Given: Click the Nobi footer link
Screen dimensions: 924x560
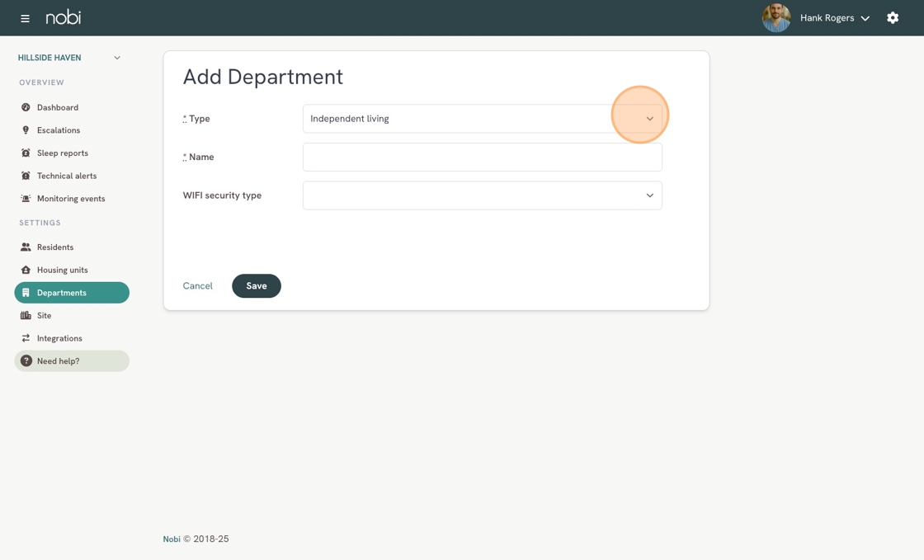Looking at the screenshot, I should tap(172, 539).
